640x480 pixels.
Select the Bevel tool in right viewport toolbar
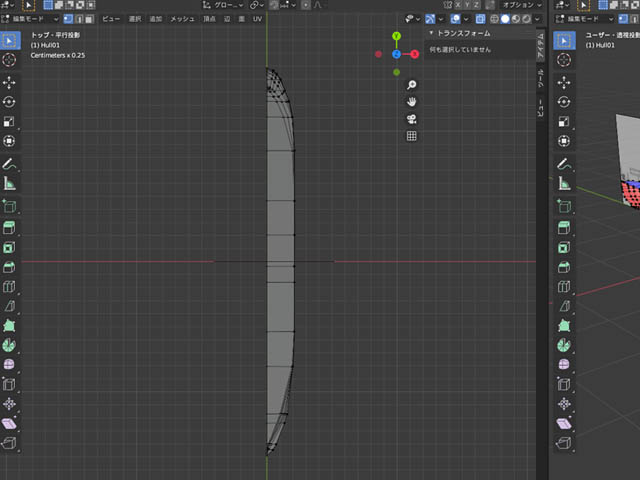564,267
